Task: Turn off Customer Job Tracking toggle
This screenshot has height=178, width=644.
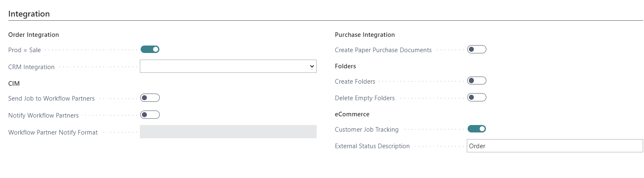Action: pos(476,129)
